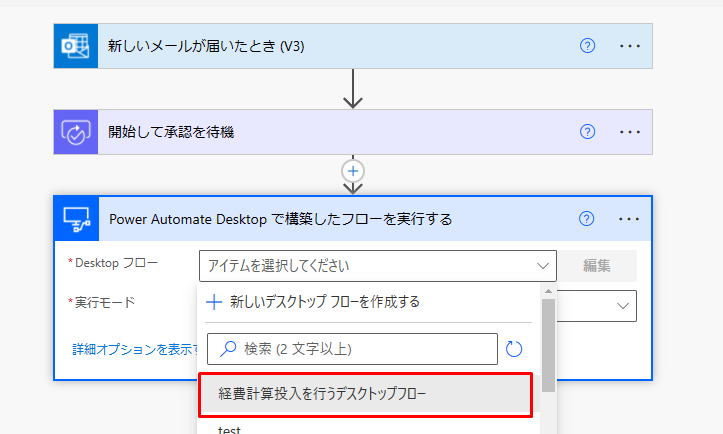Click the 実行モード field label
Image resolution: width=723 pixels, height=434 pixels.
click(x=105, y=303)
